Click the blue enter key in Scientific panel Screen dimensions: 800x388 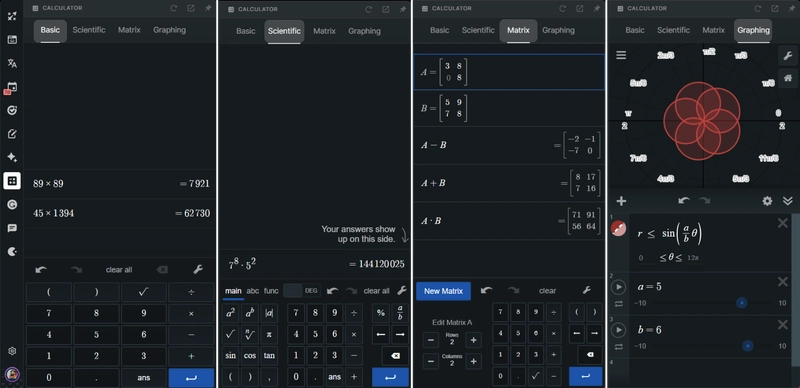[390, 377]
